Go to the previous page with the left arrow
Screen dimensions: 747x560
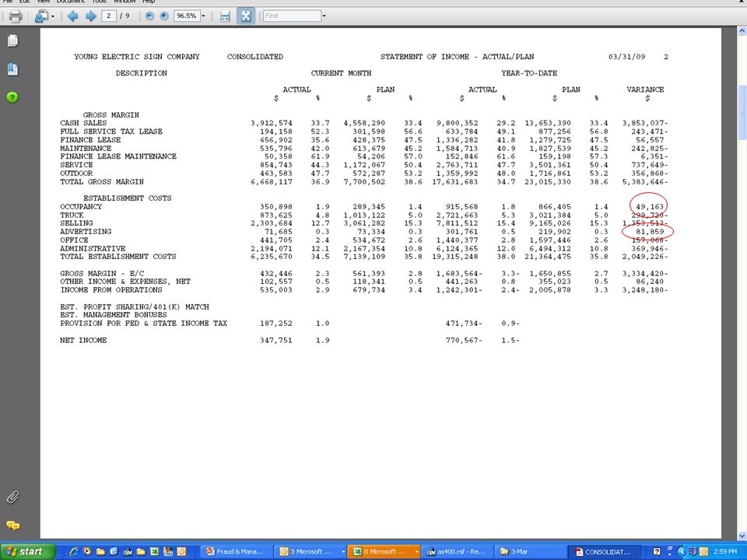point(73,16)
